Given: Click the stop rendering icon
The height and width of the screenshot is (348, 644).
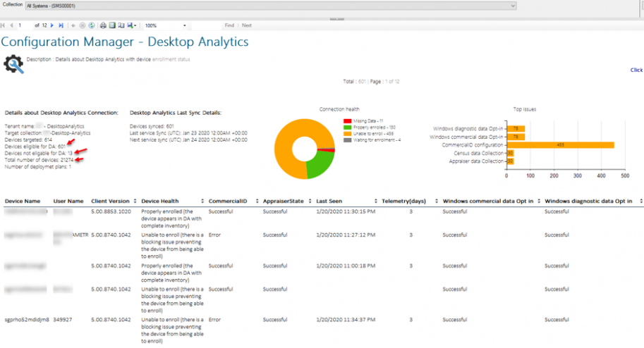Looking at the screenshot, I should (82, 25).
